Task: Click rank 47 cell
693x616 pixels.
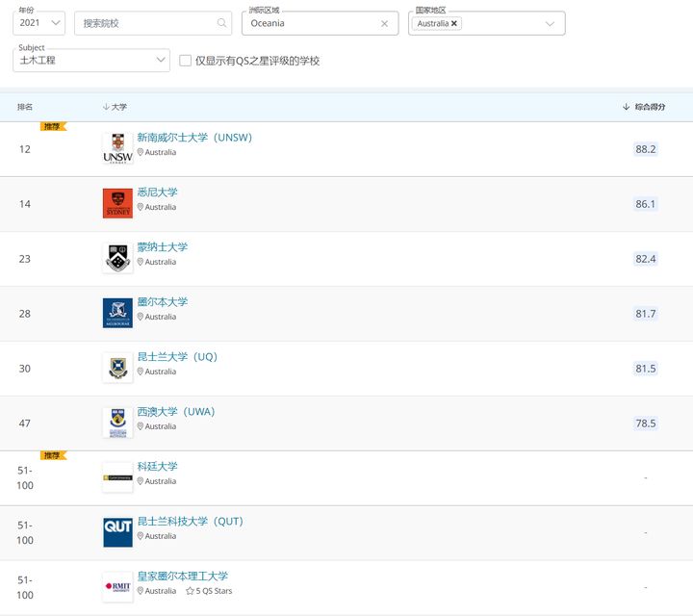Action: click(25, 423)
